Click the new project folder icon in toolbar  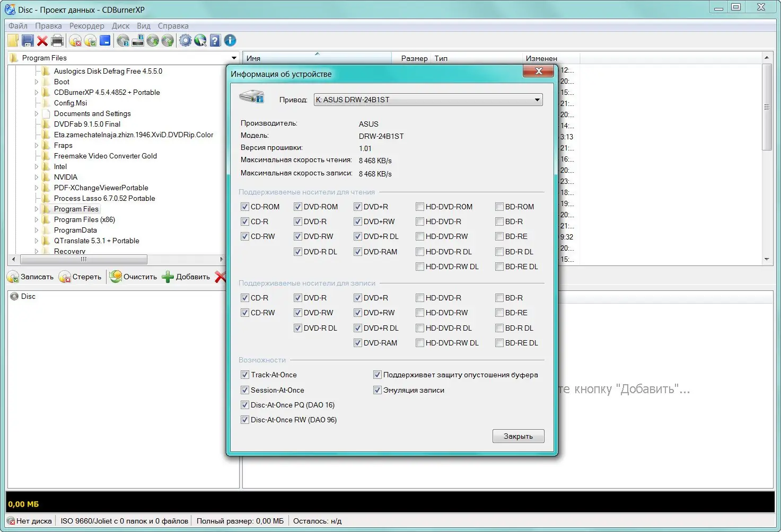pos(13,40)
